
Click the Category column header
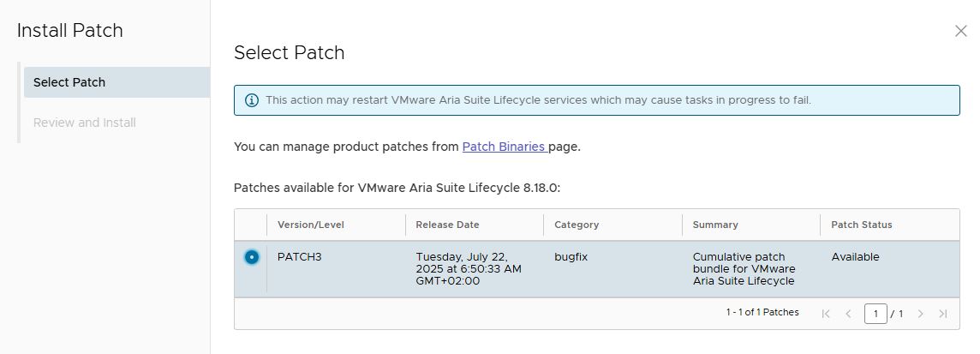577,225
